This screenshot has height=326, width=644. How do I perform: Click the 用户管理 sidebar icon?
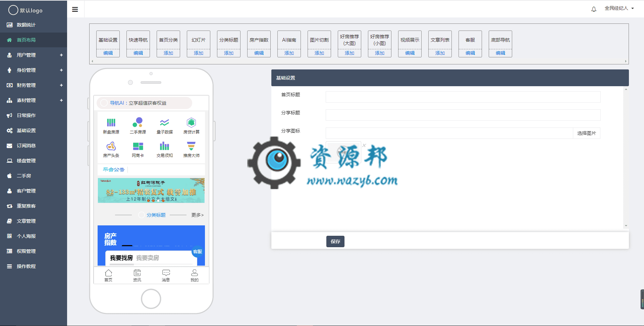pyautogui.click(x=10, y=55)
